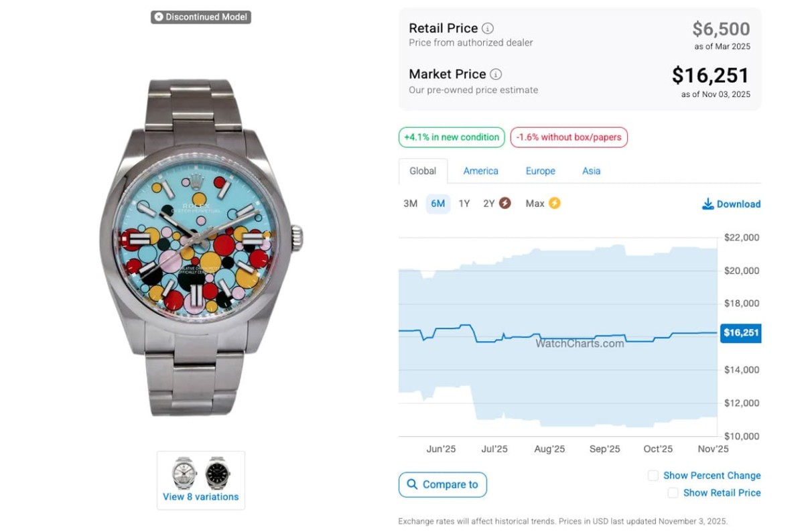Viewport: 804px width, 532px height.
Task: Open the View 8 variations link
Action: click(x=200, y=497)
